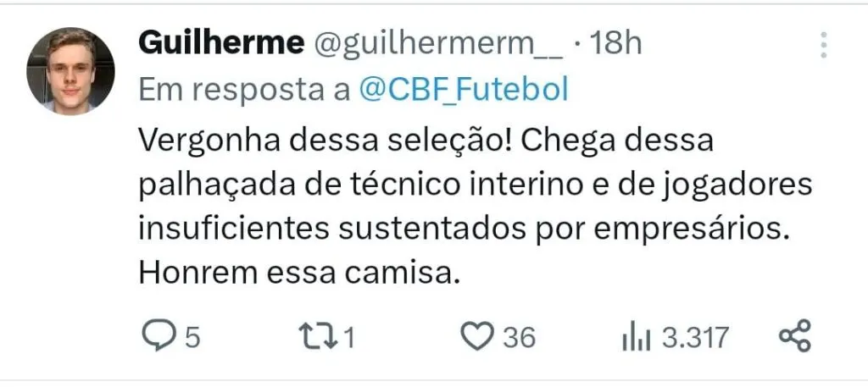868x387 pixels.
Task: Open the views analytics bar chart icon
Action: point(637,338)
